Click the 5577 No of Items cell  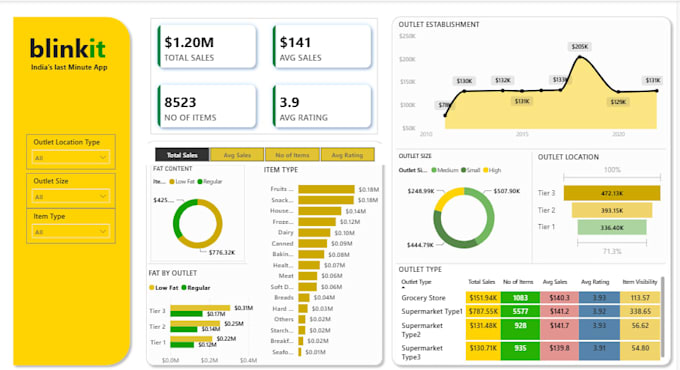[520, 311]
